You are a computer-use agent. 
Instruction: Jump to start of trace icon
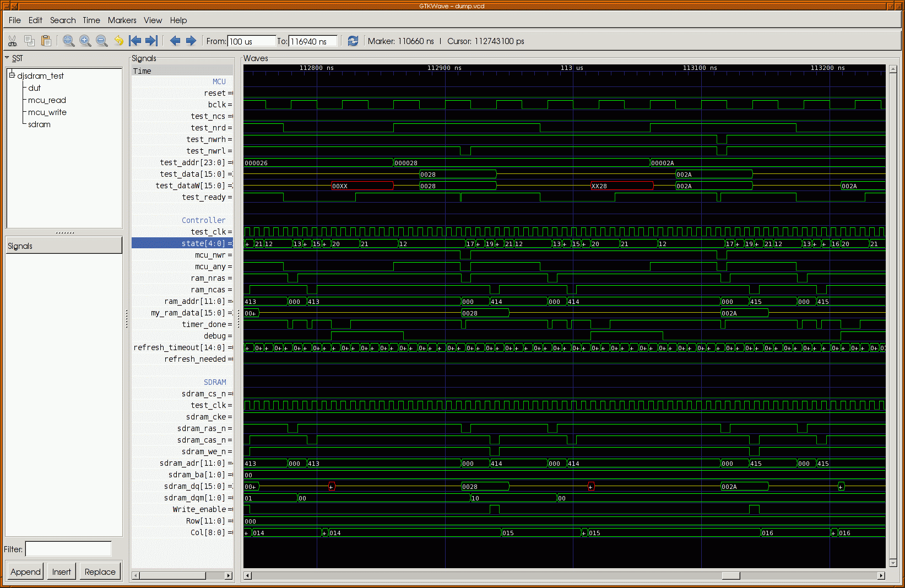(x=135, y=41)
